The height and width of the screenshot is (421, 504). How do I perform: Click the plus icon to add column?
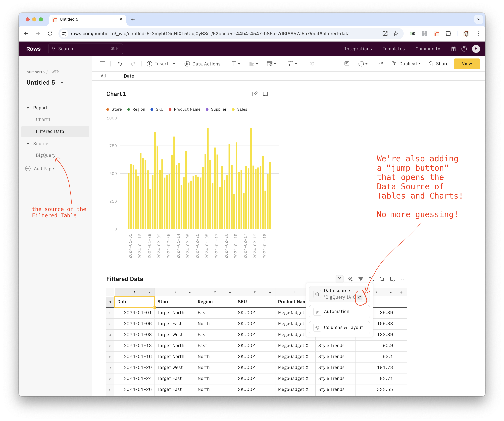click(x=401, y=292)
